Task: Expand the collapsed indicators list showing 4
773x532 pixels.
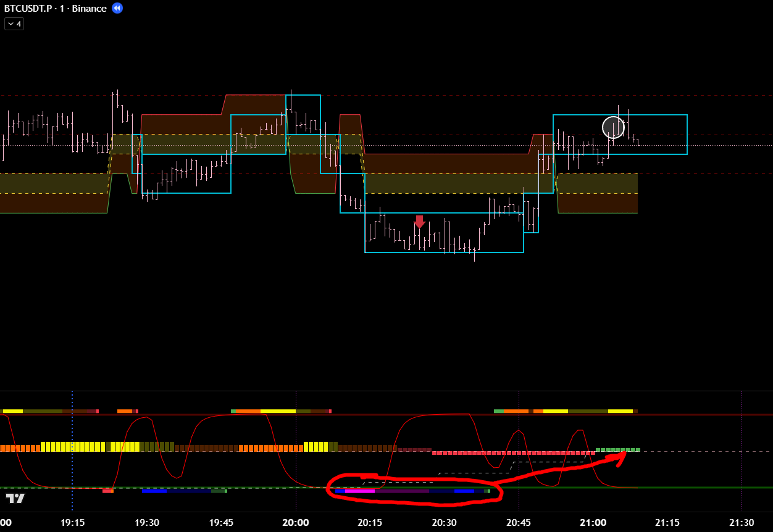Action: [14, 24]
